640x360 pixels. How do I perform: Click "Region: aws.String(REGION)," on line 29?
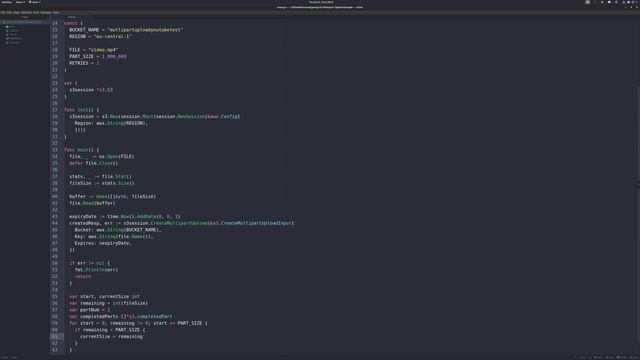click(111, 123)
